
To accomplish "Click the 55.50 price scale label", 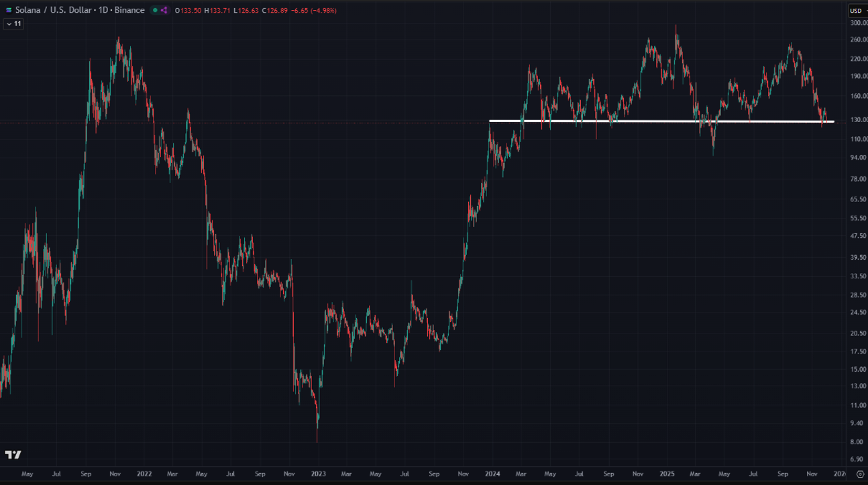I will (859, 219).
